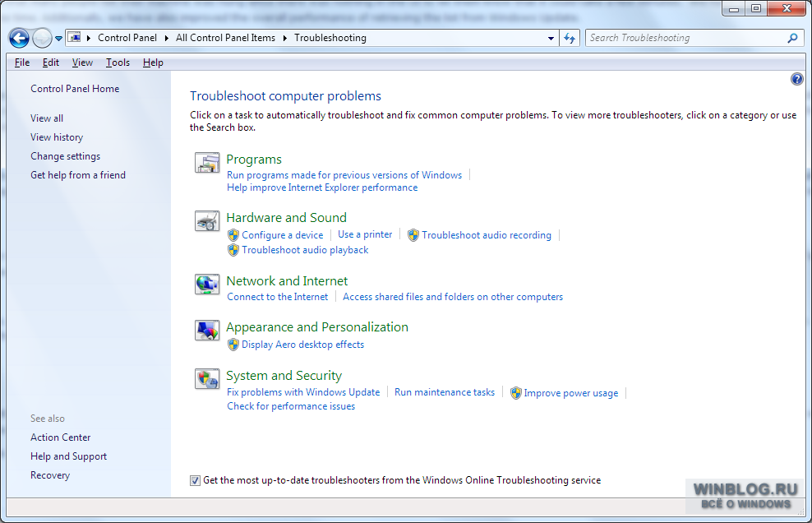Open the Help menu
The width and height of the screenshot is (812, 523).
[154, 62]
